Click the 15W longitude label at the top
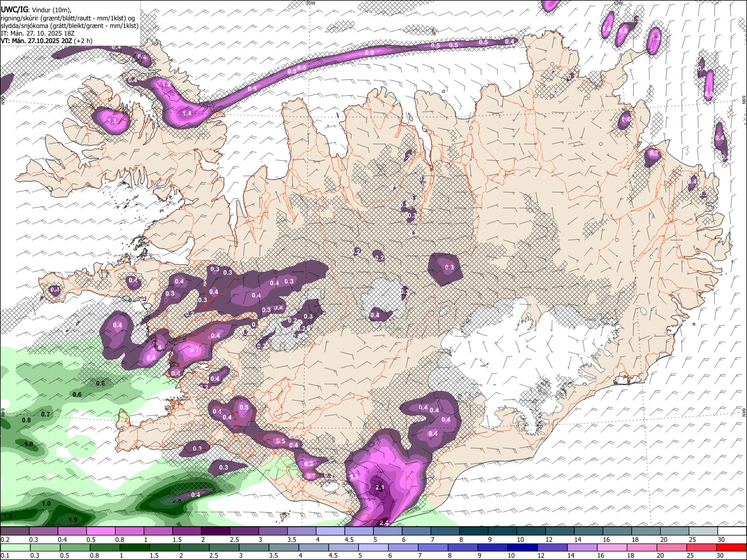 [x=617, y=3]
